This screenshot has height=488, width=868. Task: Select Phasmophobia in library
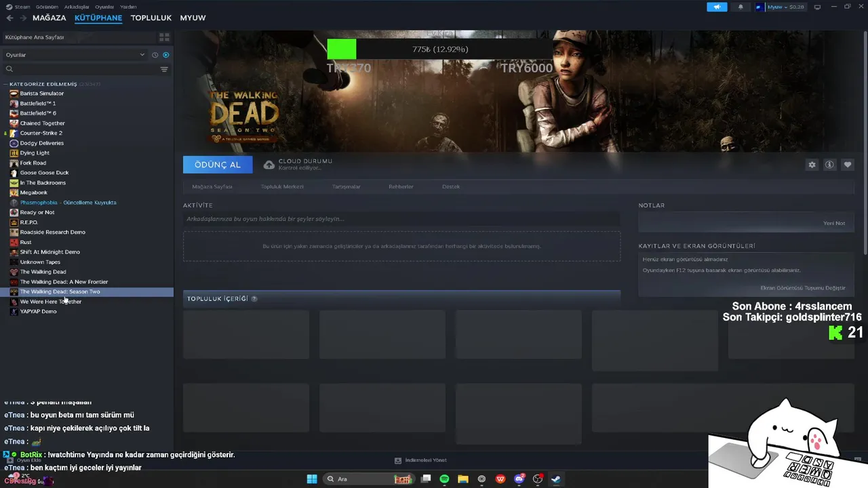click(x=87, y=203)
